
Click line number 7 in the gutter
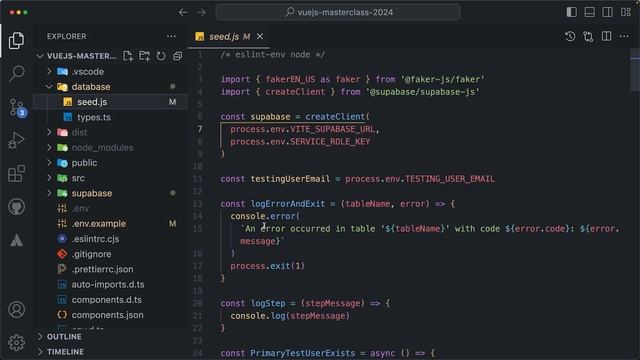pos(200,129)
